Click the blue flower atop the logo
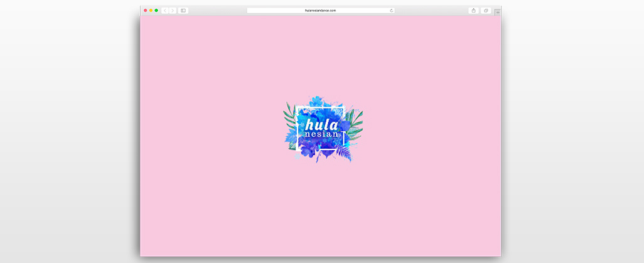The image size is (644, 263). tap(317, 102)
